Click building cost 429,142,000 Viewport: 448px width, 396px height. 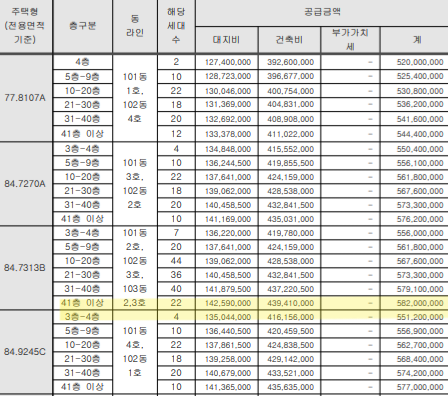291,359
